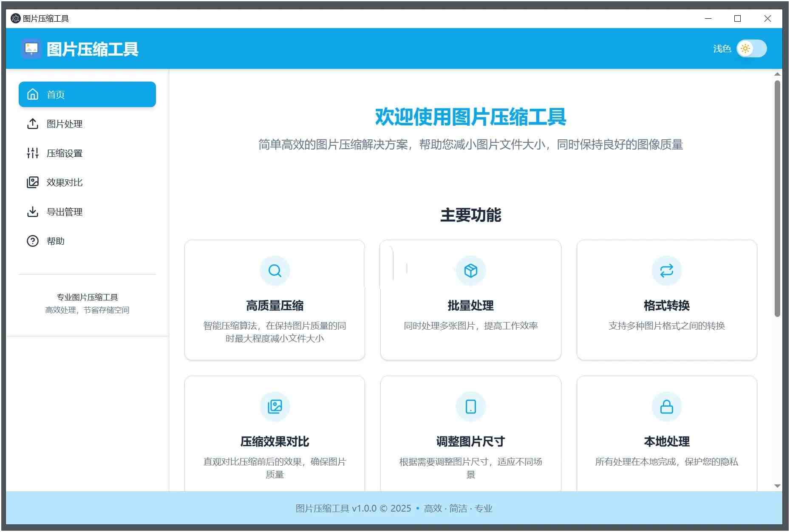Screen dimensions: 790x532
Task: Click the image icon on 压缩效果对比 card
Action: click(x=275, y=406)
